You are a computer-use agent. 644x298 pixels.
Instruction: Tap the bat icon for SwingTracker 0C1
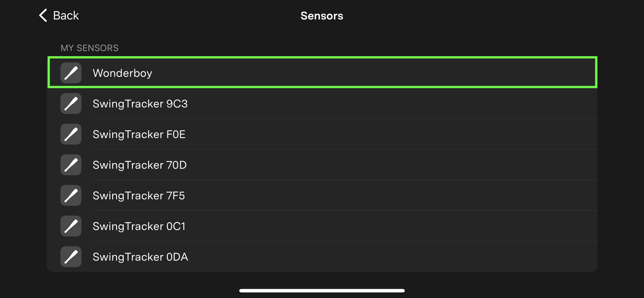[71, 226]
